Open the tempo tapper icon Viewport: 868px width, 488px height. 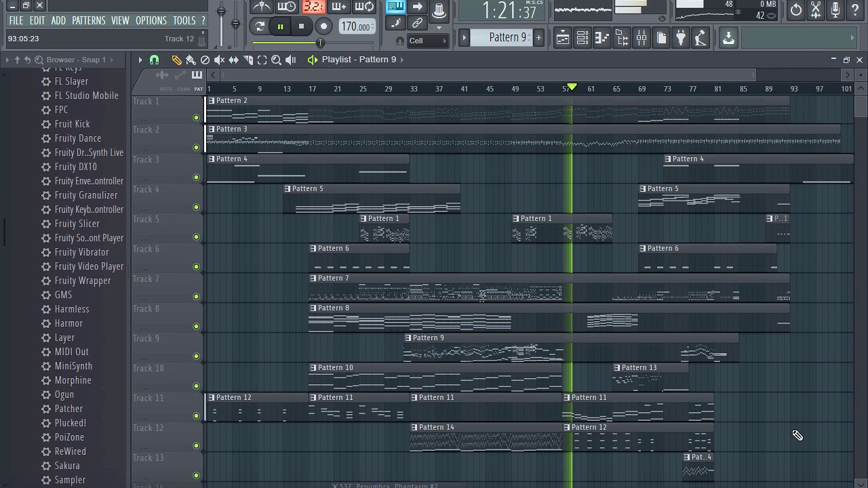click(701, 38)
